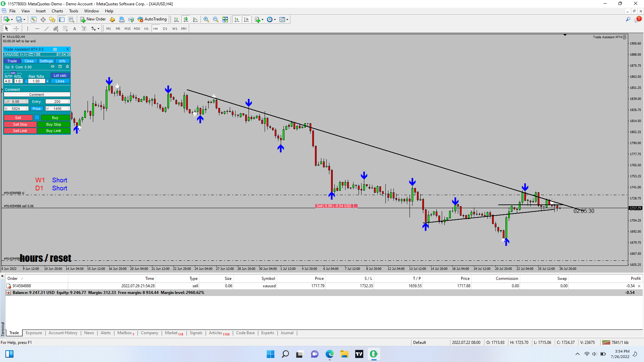Click the crosshair cursor tool

click(x=16, y=28)
